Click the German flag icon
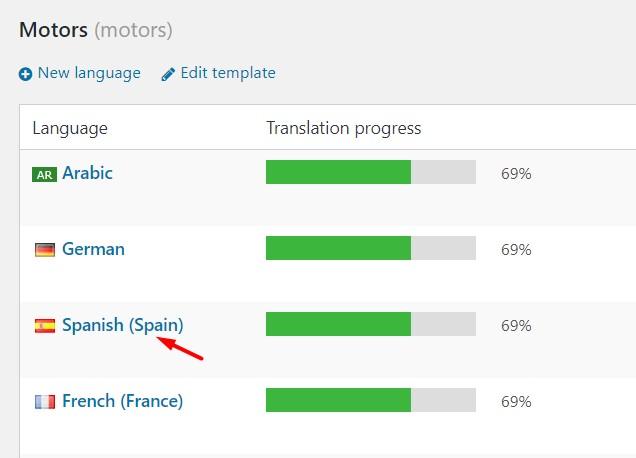This screenshot has width=636, height=458. [44, 250]
